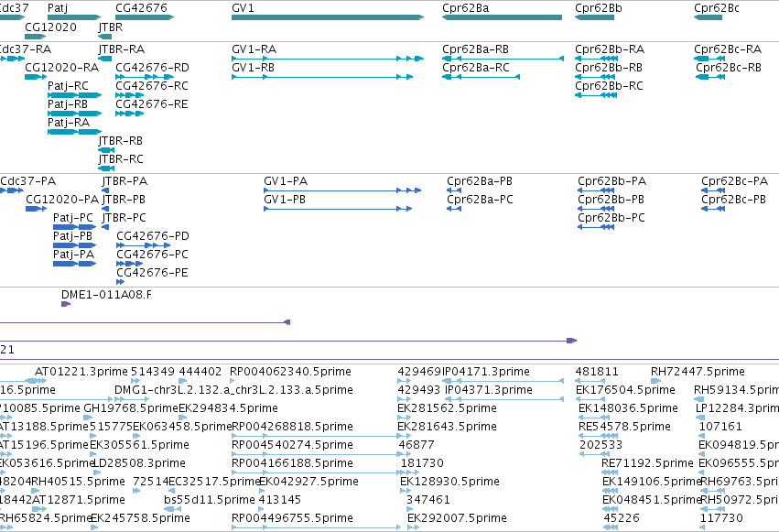Select transcript Cpr62Bb-RB
779x532 pixels.
[x=595, y=77]
